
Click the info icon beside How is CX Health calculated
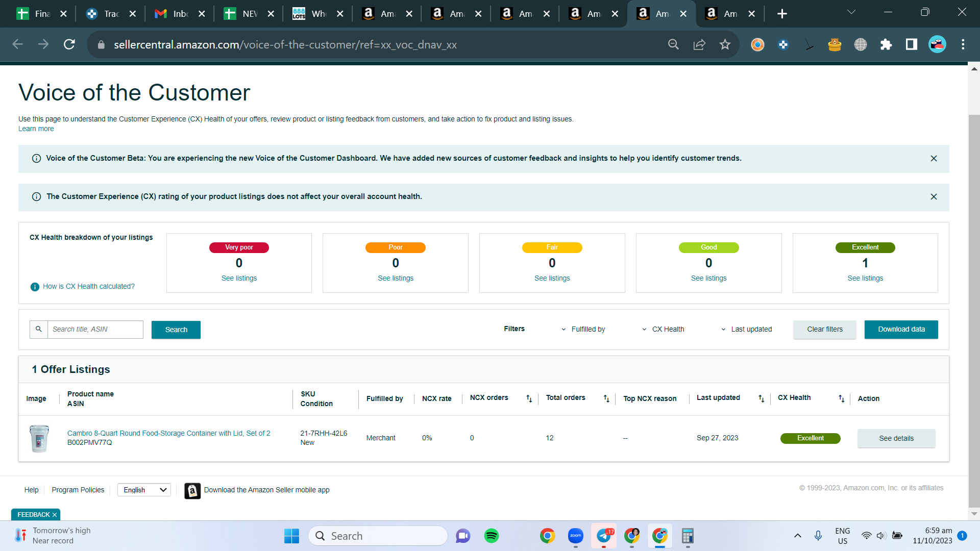tap(35, 287)
